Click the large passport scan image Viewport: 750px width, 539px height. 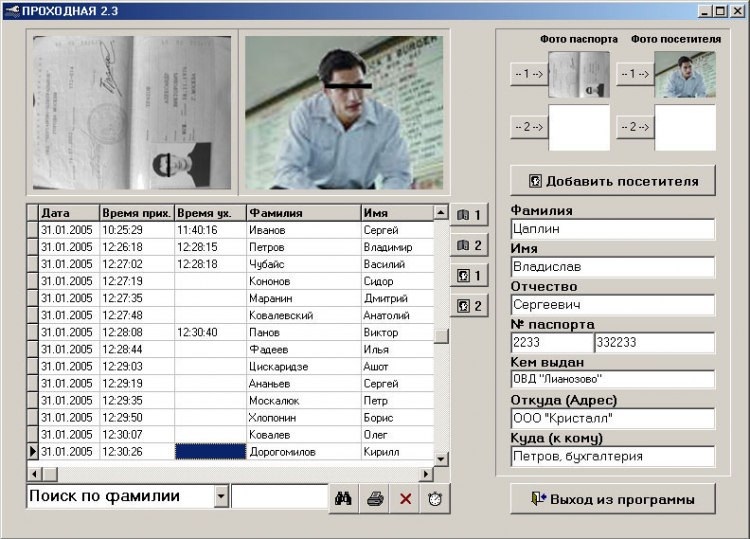pos(132,112)
